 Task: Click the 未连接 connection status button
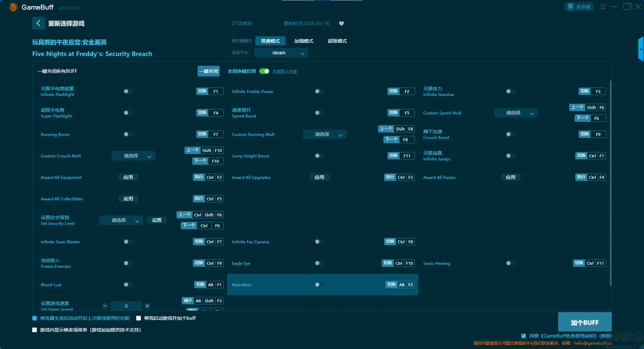pos(579,7)
